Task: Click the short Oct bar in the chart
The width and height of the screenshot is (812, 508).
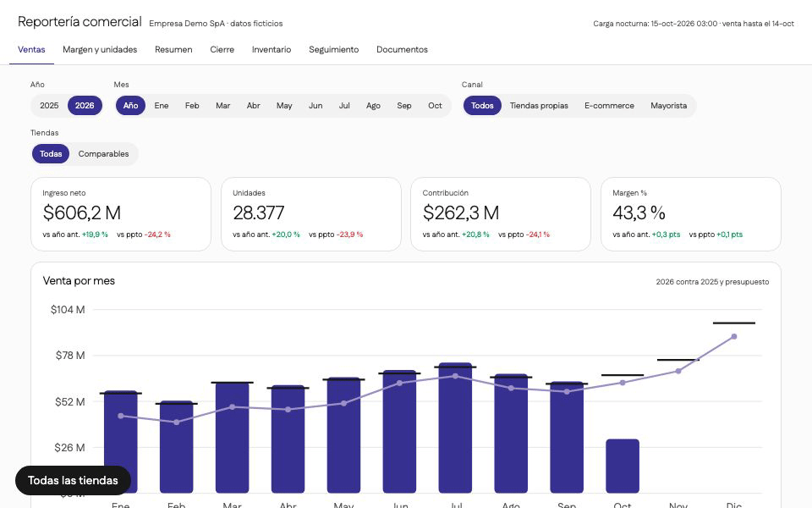Action: click(x=623, y=466)
